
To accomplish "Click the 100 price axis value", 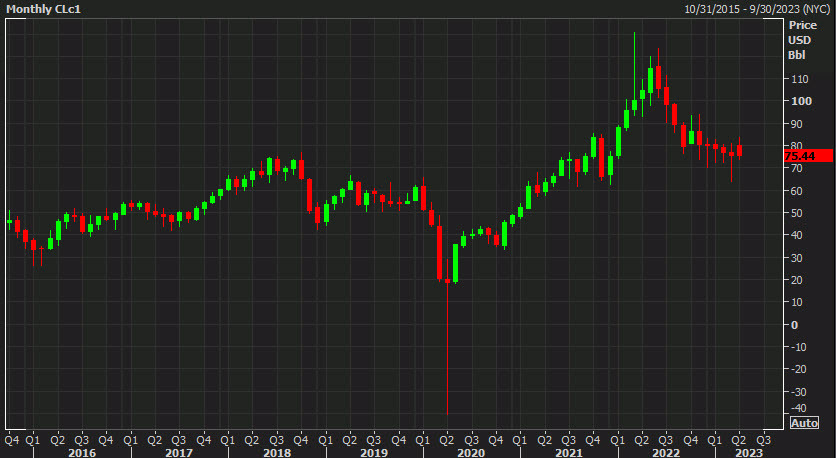I will click(x=800, y=101).
